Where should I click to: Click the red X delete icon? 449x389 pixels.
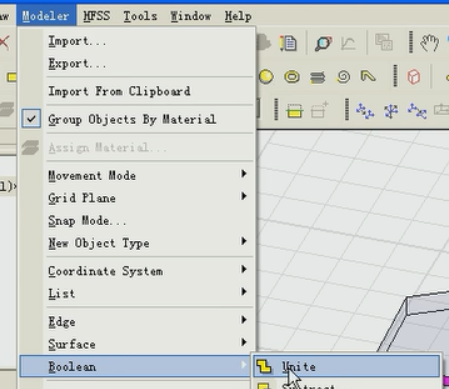[x=4, y=43]
